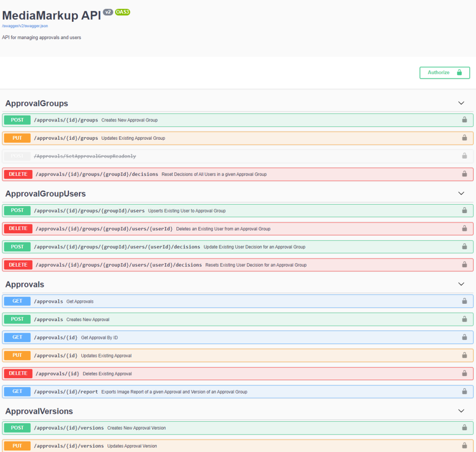
Task: Expand PUT Updates Existing Approval endpoint
Action: (x=238, y=355)
